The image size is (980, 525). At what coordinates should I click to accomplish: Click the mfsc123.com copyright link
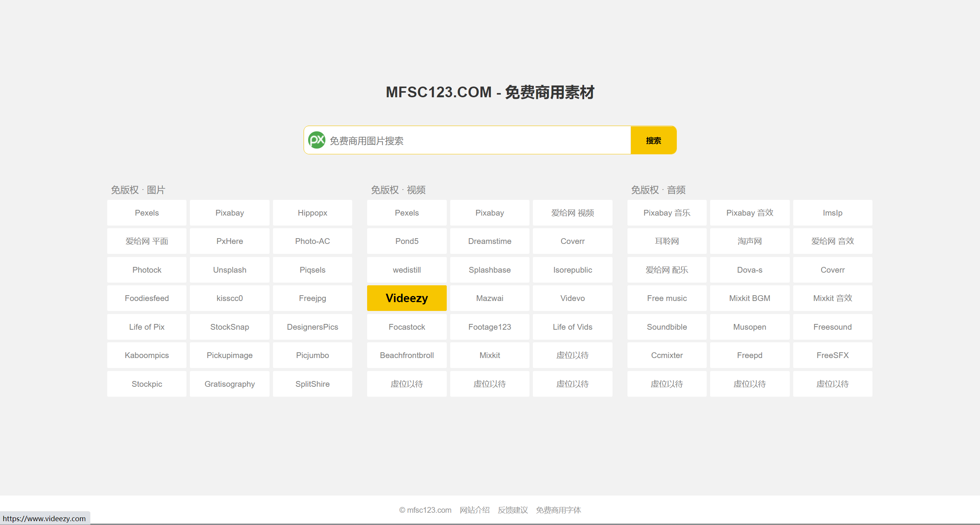click(x=425, y=510)
